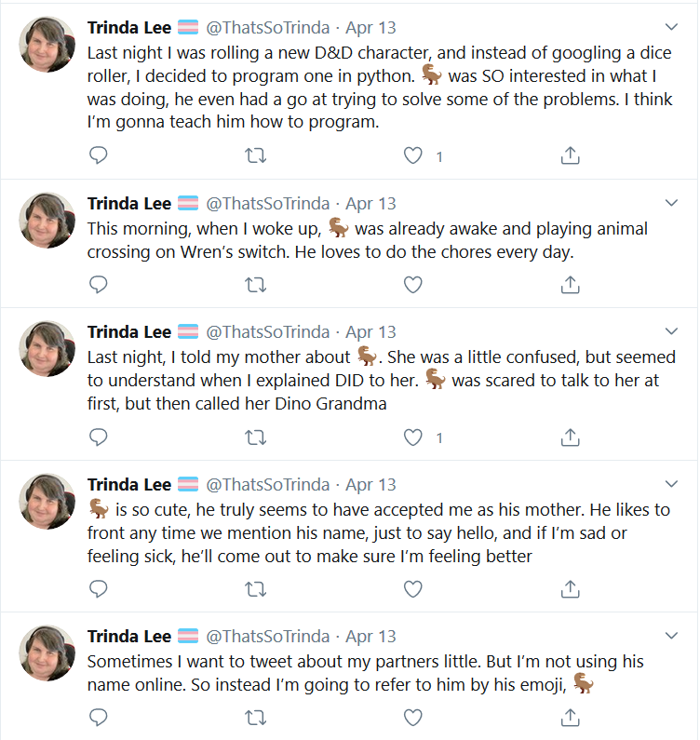Like the Dino Grandma tweet
Image resolution: width=700 pixels, height=740 pixels.
pyautogui.click(x=413, y=437)
